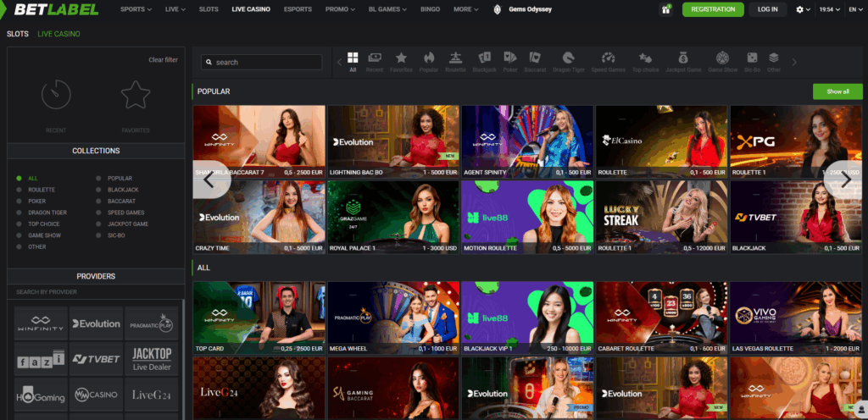Viewport: 868px width, 420px height.
Task: Filter by Blackjack category icon
Action: (485, 58)
